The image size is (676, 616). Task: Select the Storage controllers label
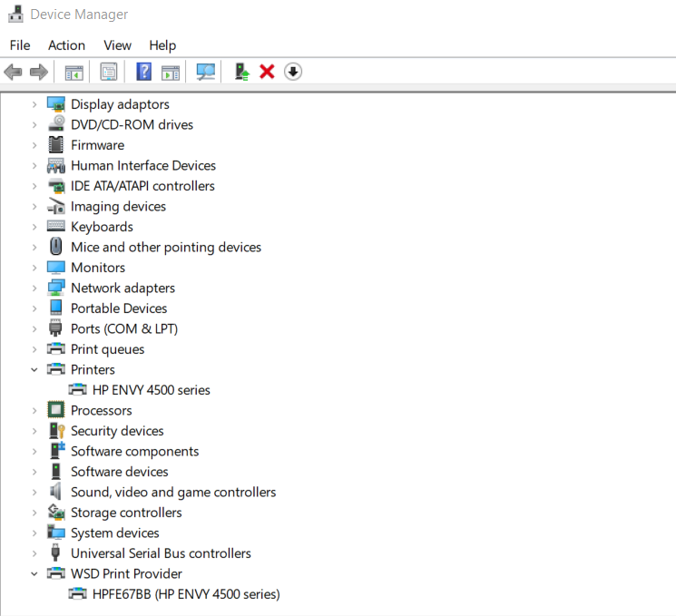[x=126, y=513]
